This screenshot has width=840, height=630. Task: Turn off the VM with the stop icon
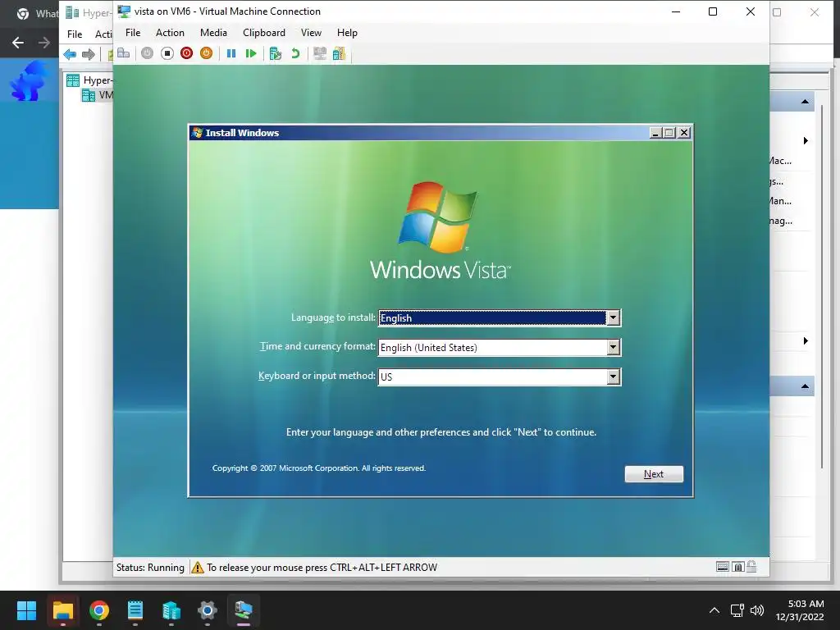pyautogui.click(x=167, y=53)
